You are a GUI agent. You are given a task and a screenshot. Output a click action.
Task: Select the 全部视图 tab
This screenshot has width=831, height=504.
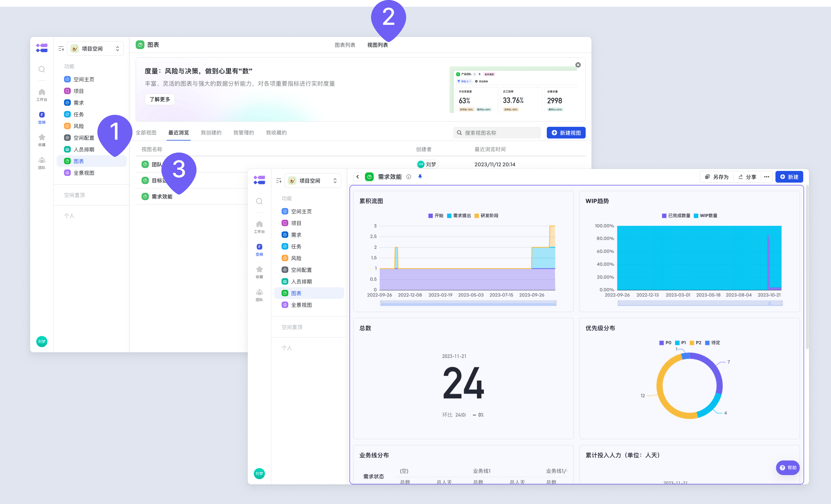click(146, 133)
